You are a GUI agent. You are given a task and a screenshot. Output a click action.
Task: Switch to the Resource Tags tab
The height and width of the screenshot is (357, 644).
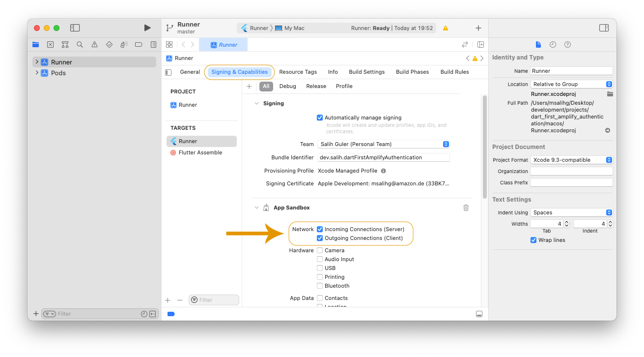[x=298, y=72]
